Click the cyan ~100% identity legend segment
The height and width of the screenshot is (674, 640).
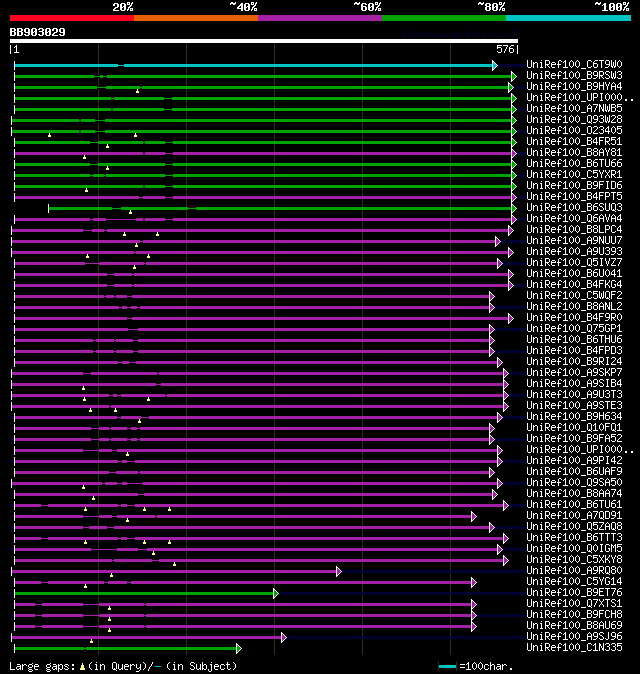[569, 18]
